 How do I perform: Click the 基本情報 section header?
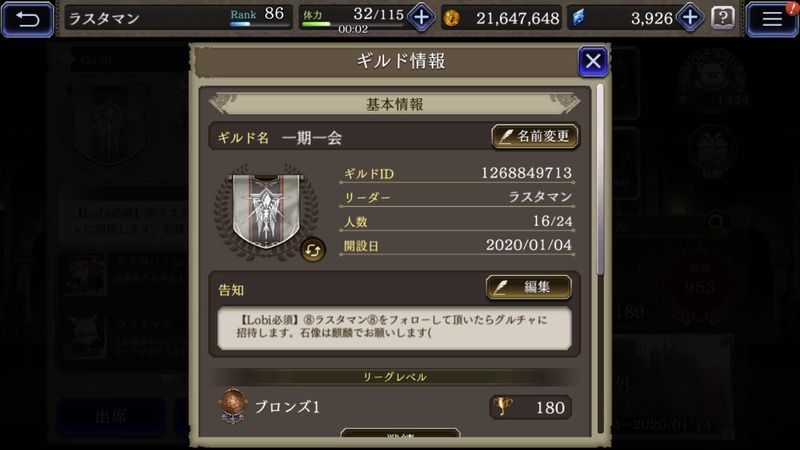pos(394,105)
